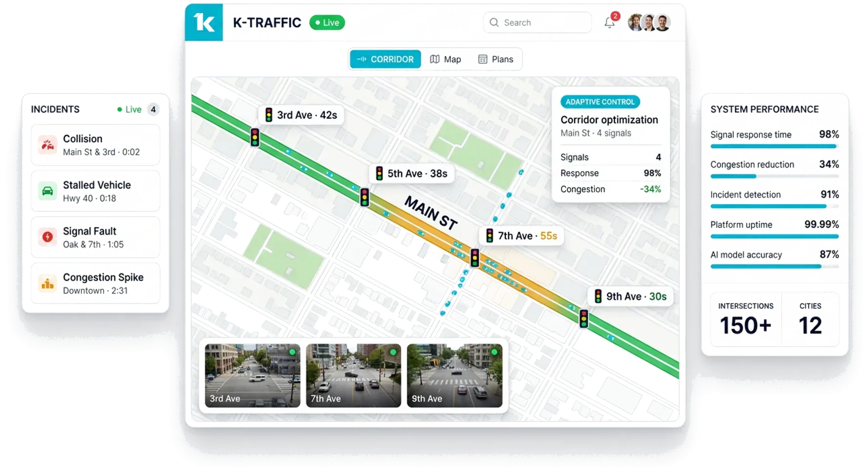Open the Collision incident card
This screenshot has width=868, height=474.
(x=95, y=145)
